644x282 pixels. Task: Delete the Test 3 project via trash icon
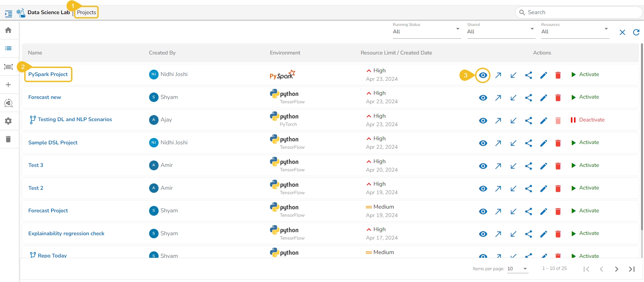pos(558,166)
